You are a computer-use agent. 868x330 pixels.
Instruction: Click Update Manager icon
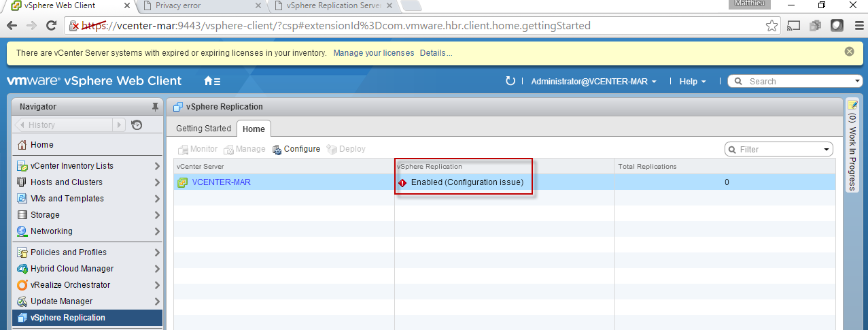[22, 301]
